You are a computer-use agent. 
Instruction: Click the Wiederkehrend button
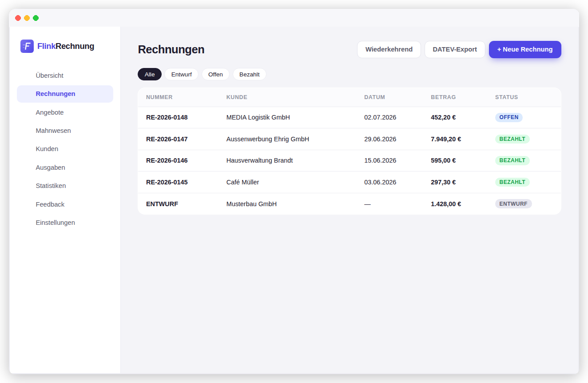(389, 49)
